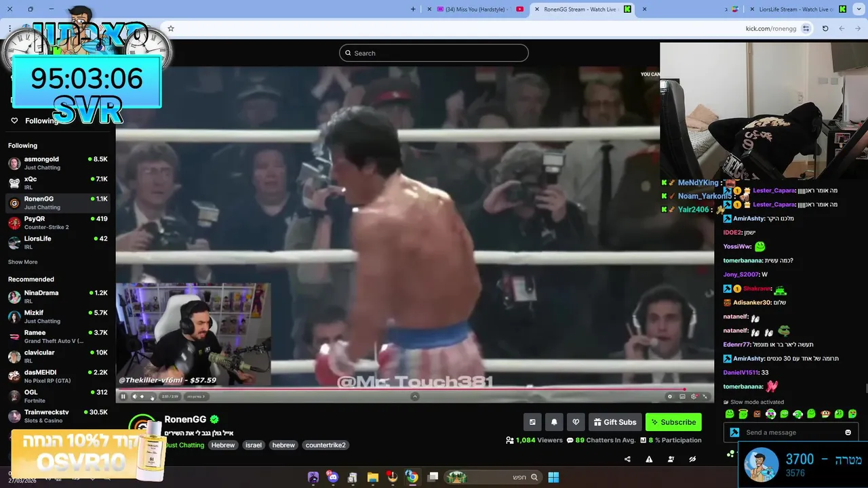868x488 pixels.
Task: Toggle RonenGG notification bell
Action: 554,422
